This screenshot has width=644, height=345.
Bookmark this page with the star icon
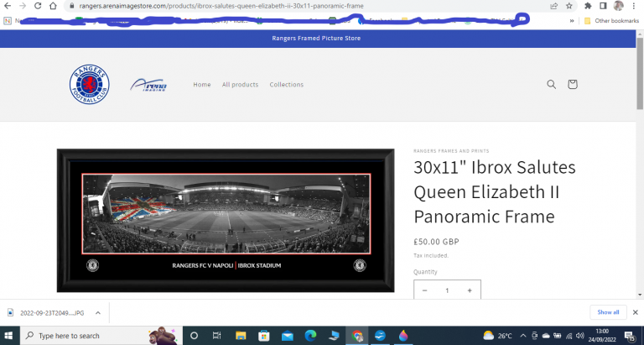coord(569,6)
